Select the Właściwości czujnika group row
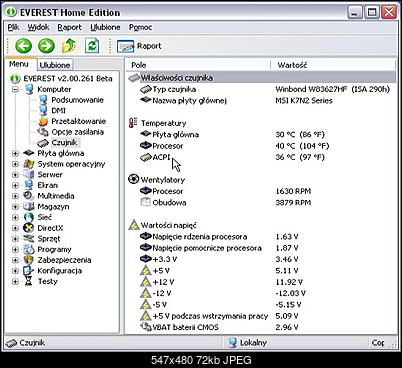Image resolution: width=402 pixels, height=368 pixels. point(262,78)
